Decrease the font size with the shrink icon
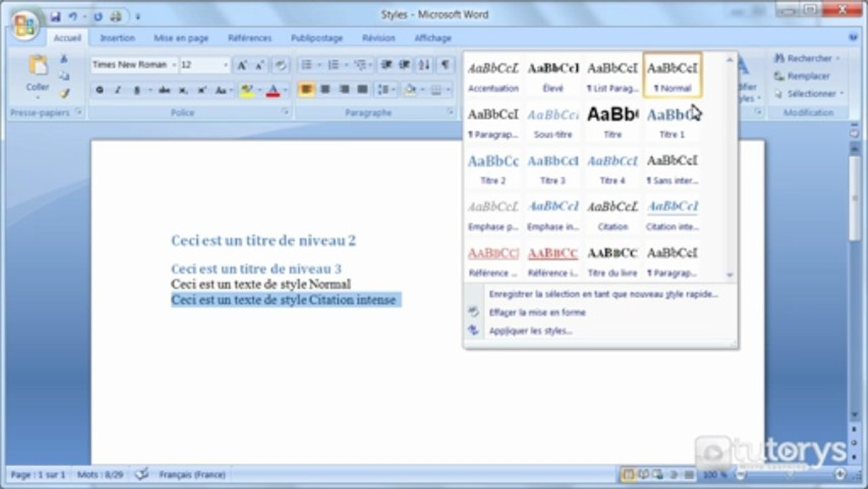 click(x=259, y=65)
